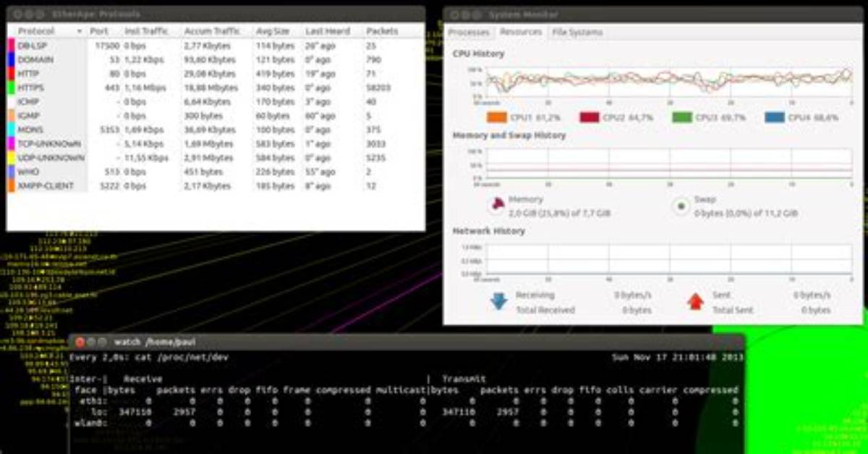Select the XMPP-CLIENT protocol name
868x454 pixels.
tap(45, 186)
